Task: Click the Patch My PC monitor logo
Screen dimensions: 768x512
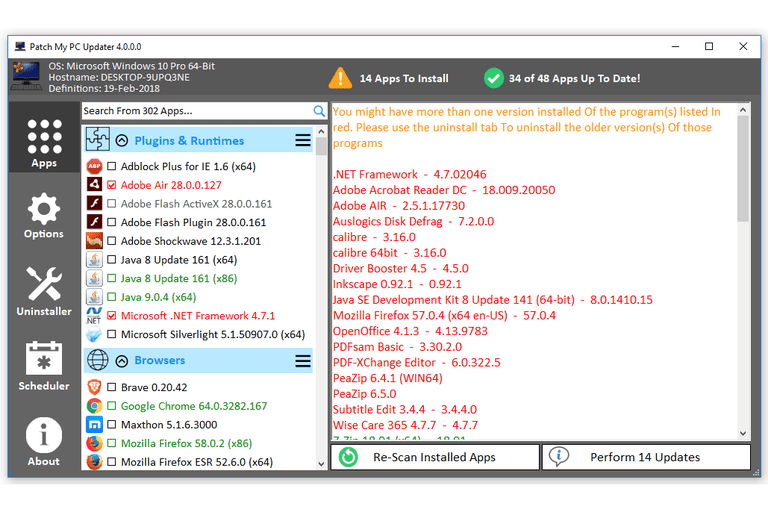Action: [26, 74]
